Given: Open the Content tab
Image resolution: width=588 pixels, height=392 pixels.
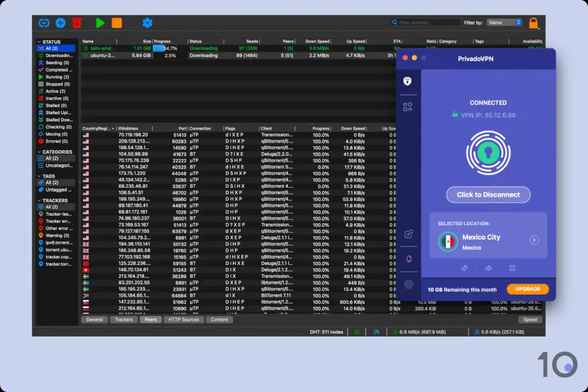Looking at the screenshot, I should [219, 319].
